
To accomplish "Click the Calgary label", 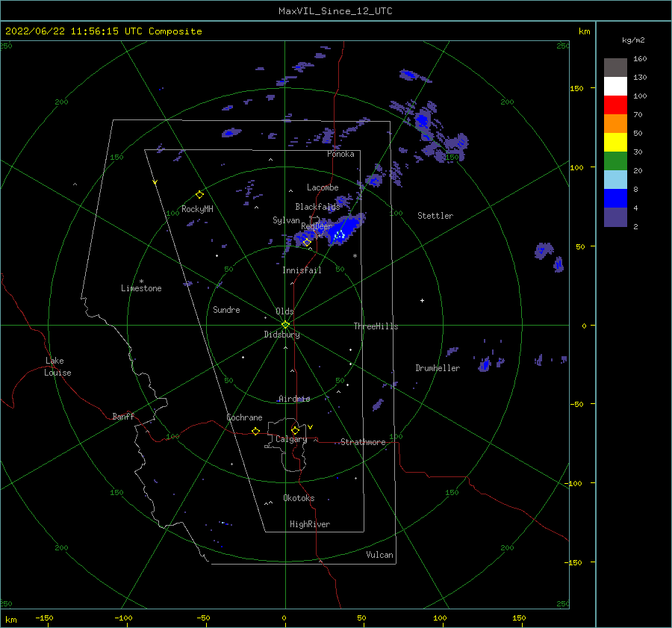I will coord(291,439).
